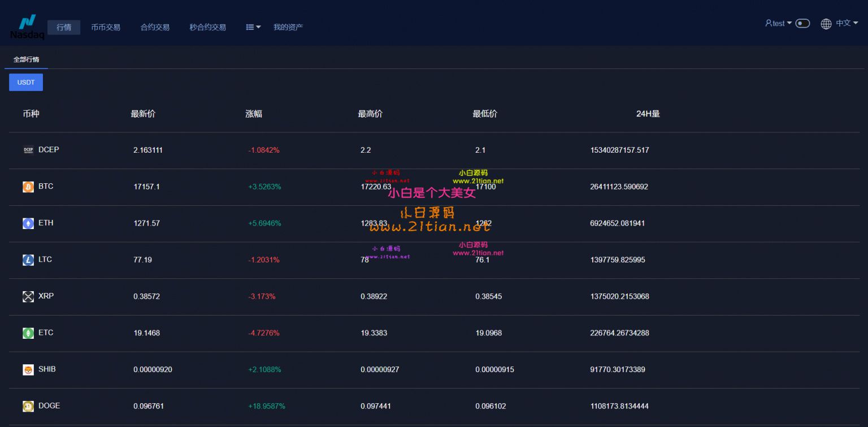Switch to 全部行情 tab
The image size is (868, 427).
coord(26,59)
